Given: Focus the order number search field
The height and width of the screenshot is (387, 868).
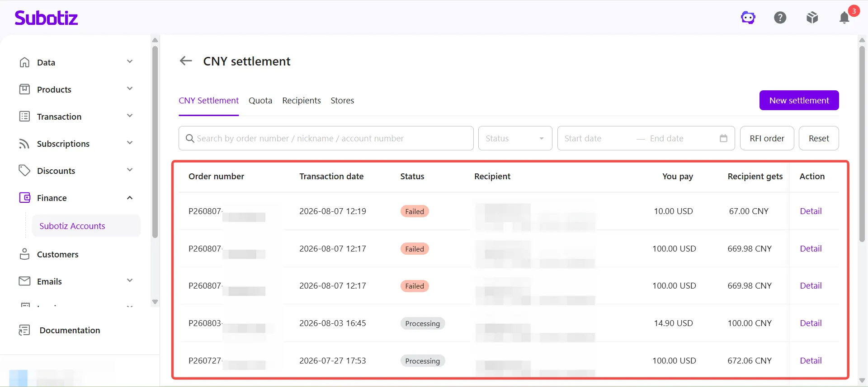Looking at the screenshot, I should pyautogui.click(x=326, y=138).
